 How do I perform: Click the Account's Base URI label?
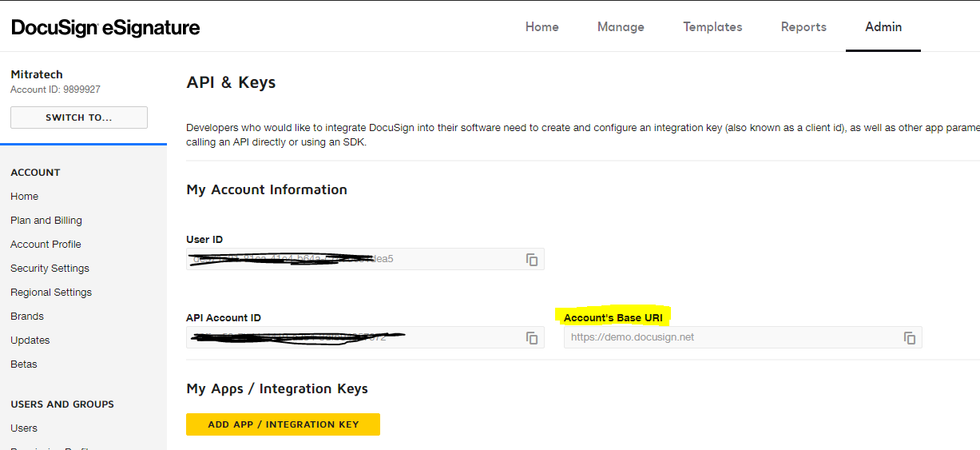click(x=613, y=317)
